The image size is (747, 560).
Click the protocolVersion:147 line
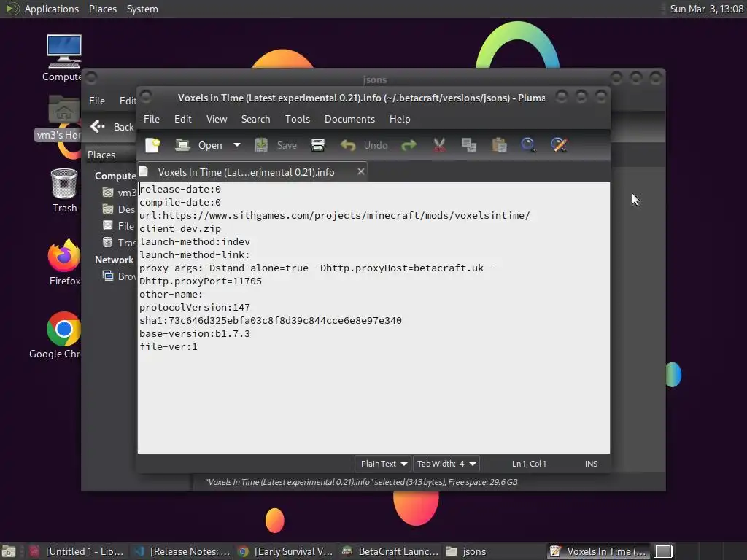point(194,308)
